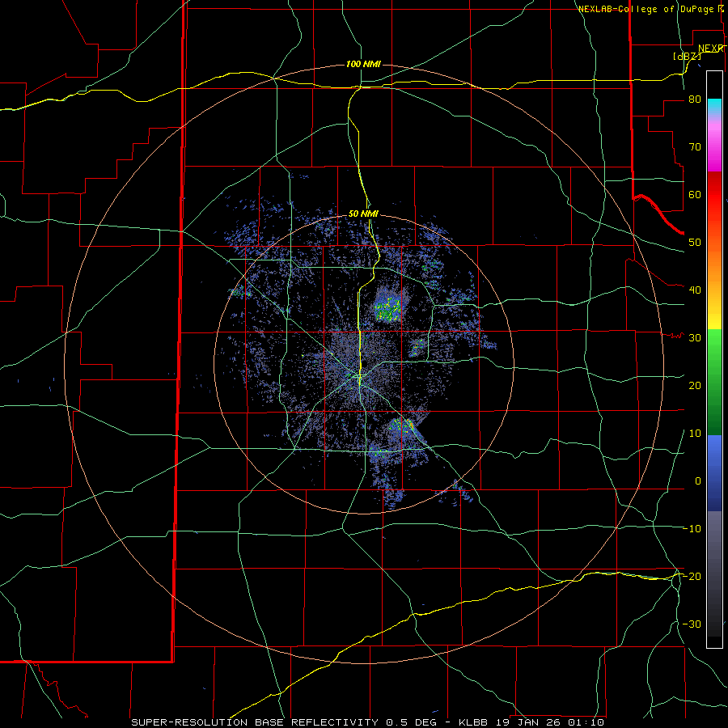Click the bright green segment of the color bar
The width and height of the screenshot is (728, 728).
(714, 344)
